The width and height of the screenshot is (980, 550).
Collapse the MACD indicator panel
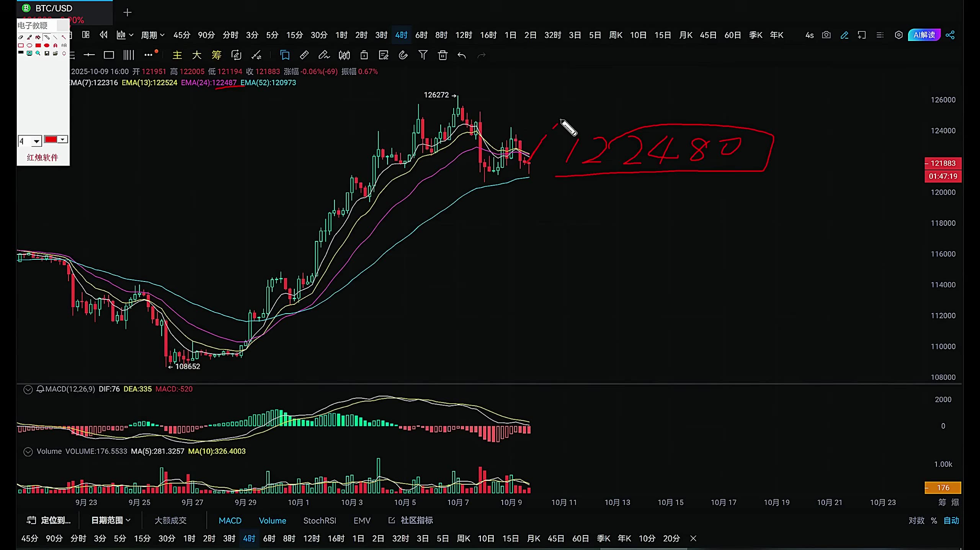[28, 389]
